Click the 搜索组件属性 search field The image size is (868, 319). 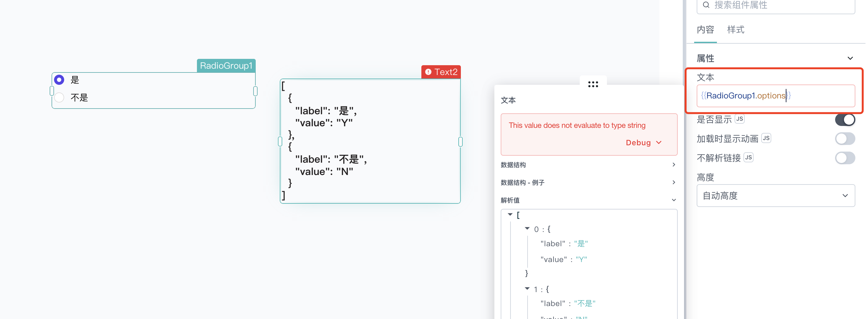point(775,5)
